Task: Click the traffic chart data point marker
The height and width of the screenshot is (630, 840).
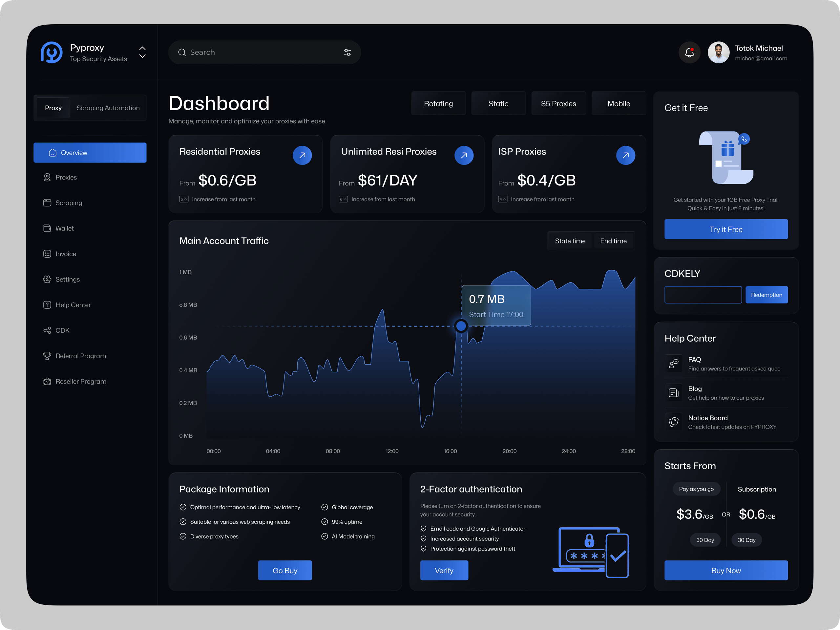Action: click(461, 326)
